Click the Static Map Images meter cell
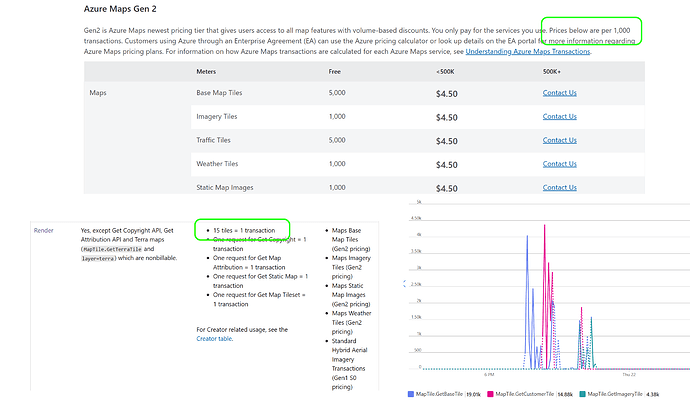This screenshot has width=690, height=412. pyautogui.click(x=225, y=188)
